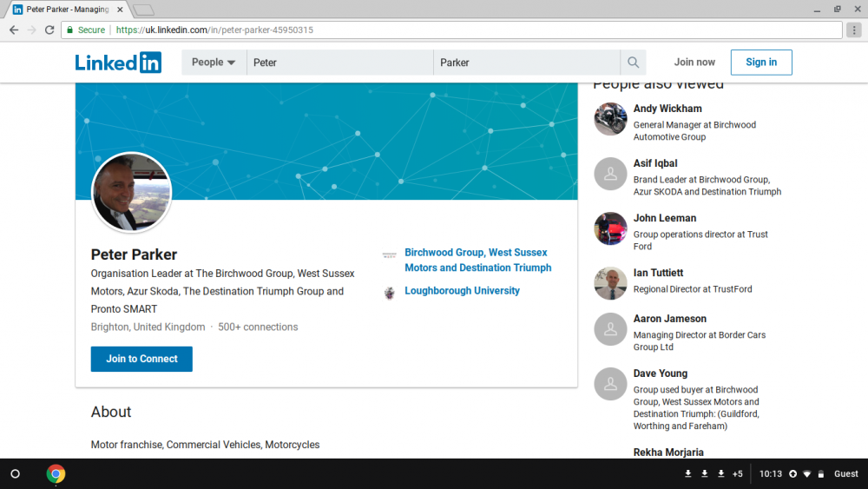
Task: Open Chrome's three-dot menu
Action: [854, 30]
